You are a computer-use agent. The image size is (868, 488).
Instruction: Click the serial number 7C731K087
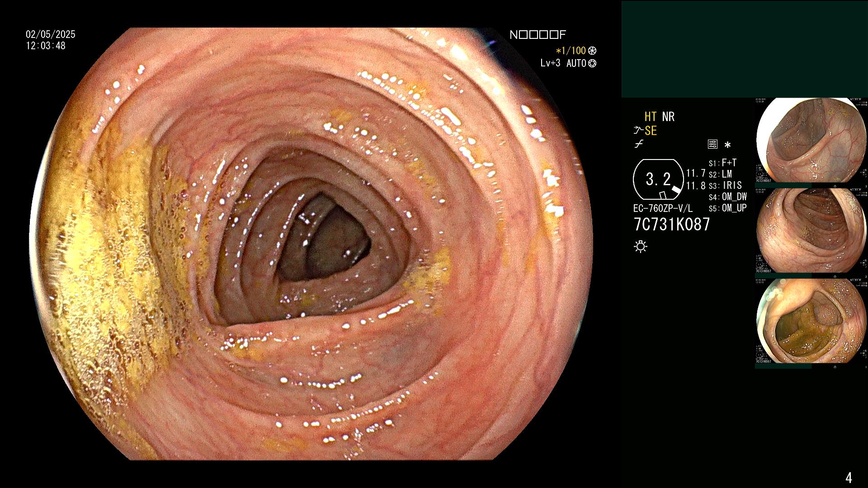tap(672, 224)
